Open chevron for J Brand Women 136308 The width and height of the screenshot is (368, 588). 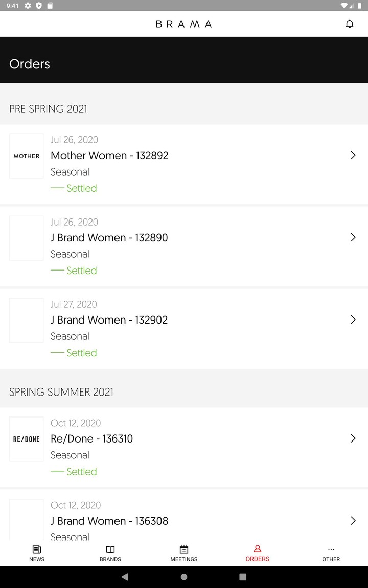353,521
